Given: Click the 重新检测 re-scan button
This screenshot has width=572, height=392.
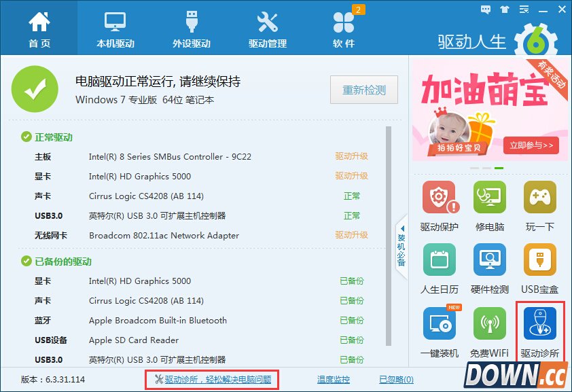Looking at the screenshot, I should tap(364, 90).
